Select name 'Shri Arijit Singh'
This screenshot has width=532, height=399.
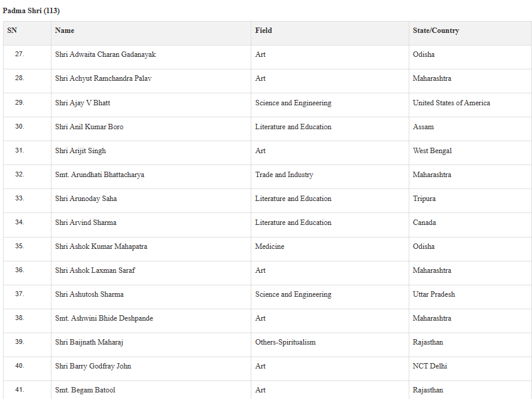80,151
